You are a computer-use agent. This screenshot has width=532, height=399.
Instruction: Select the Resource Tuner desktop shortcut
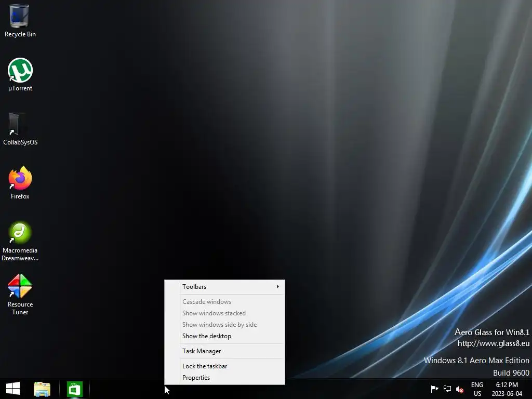tap(20, 295)
